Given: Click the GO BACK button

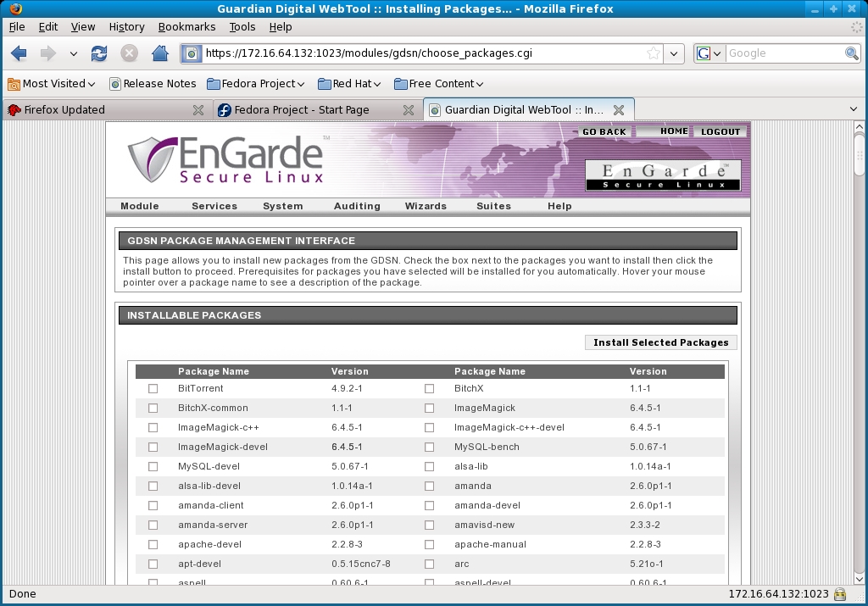Looking at the screenshot, I should (x=604, y=131).
